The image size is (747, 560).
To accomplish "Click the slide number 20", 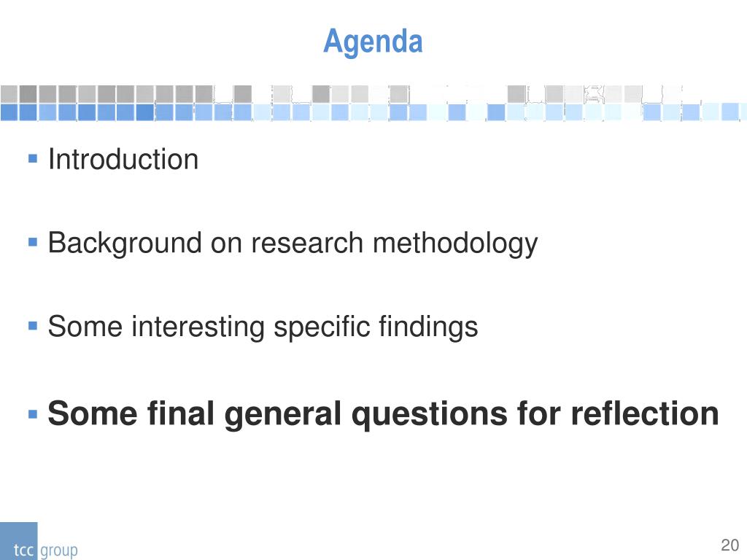I will click(x=729, y=545).
